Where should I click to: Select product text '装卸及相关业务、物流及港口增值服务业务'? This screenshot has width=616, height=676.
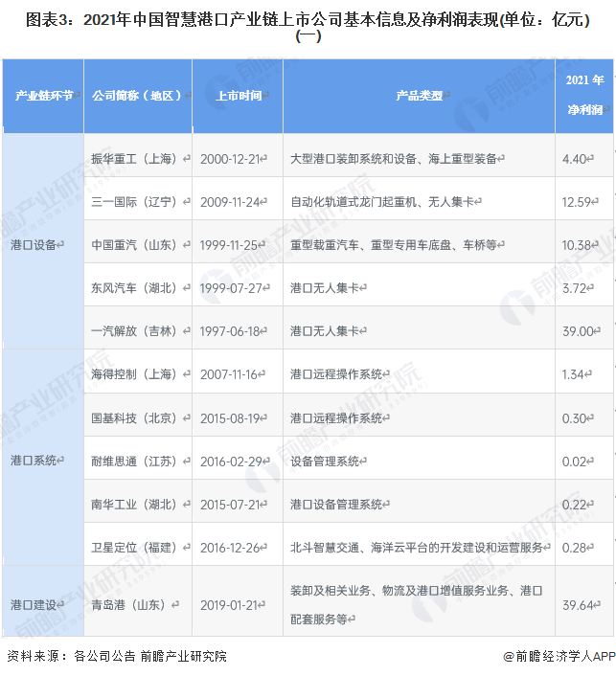click(x=399, y=591)
